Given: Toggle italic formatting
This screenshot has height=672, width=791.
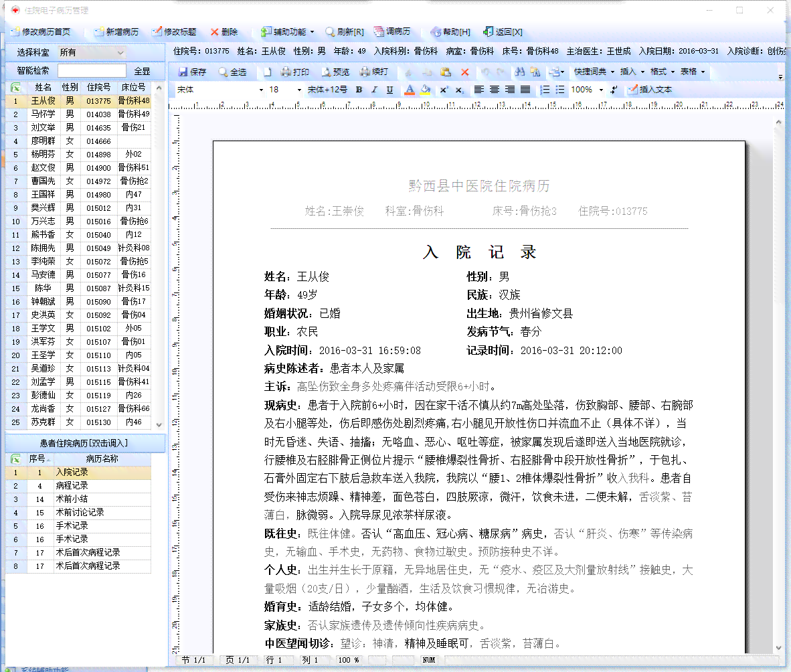Looking at the screenshot, I should click(x=374, y=90).
